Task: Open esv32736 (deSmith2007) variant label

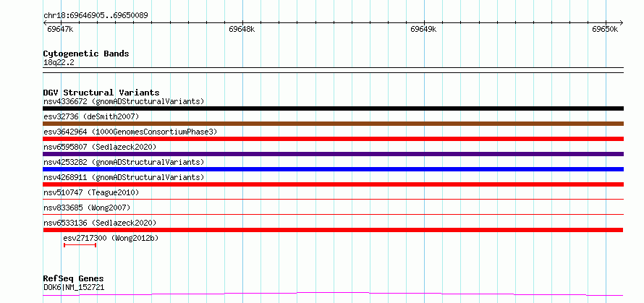Action: click(91, 116)
